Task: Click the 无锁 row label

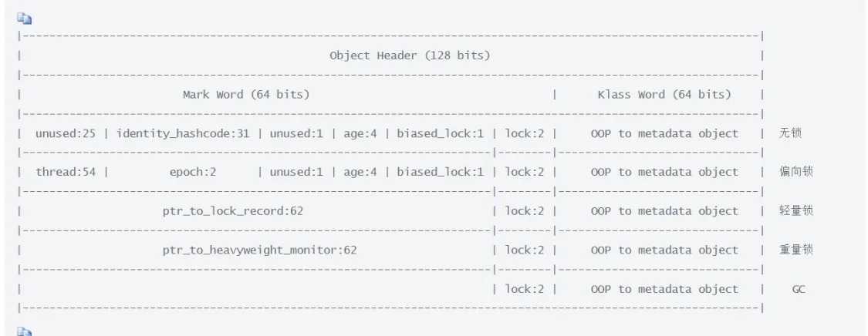Action: pyautogui.click(x=791, y=133)
